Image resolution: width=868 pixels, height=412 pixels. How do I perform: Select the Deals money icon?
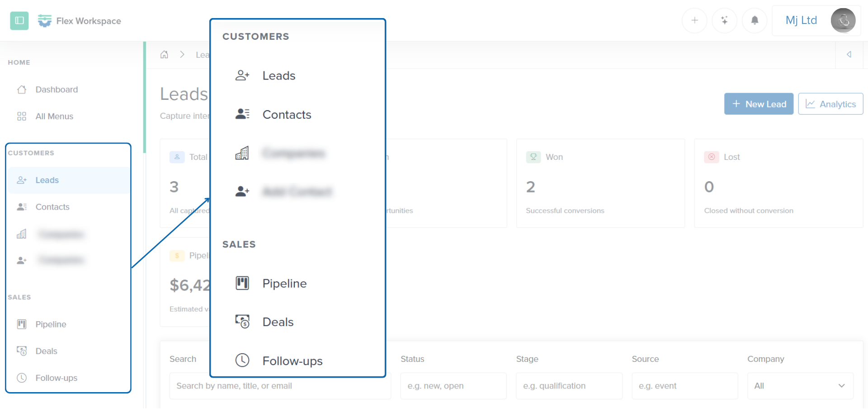pos(21,351)
